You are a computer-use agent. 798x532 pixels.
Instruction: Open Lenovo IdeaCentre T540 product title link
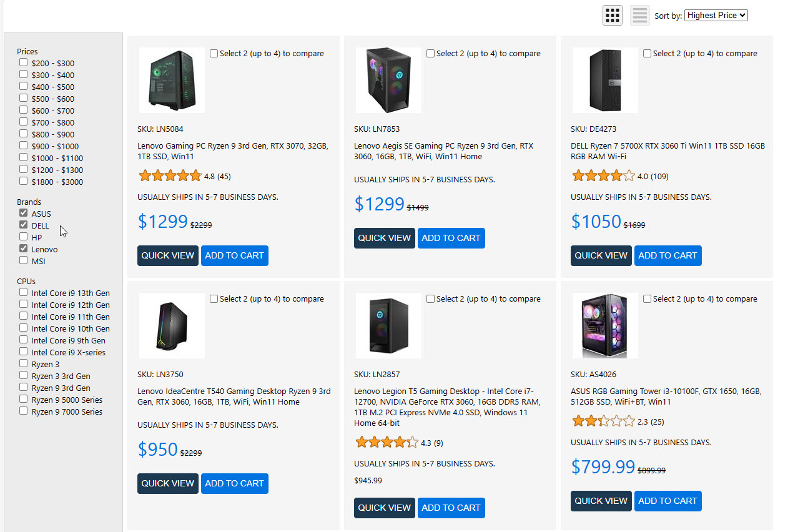pyautogui.click(x=234, y=397)
